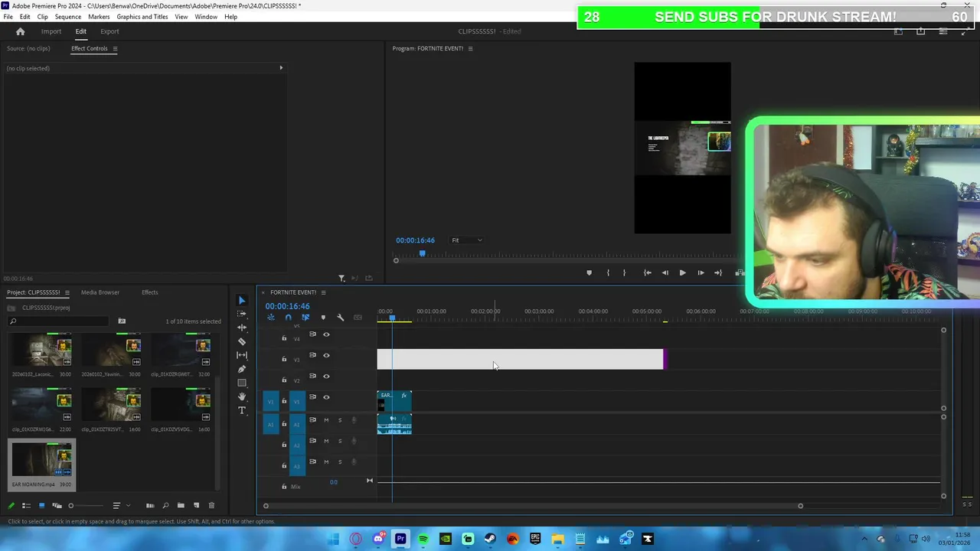Toggle Snap magnet in timeline
980x551 pixels.
(x=288, y=318)
